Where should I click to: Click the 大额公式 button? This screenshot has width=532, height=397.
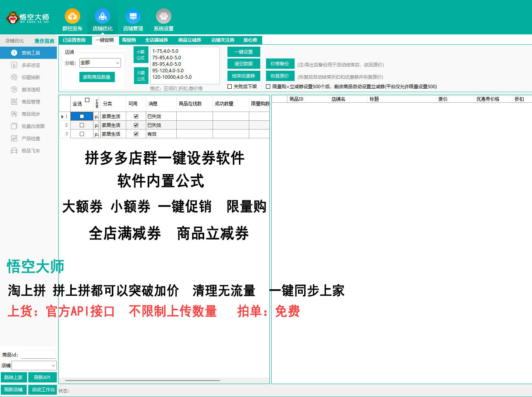pos(141,76)
